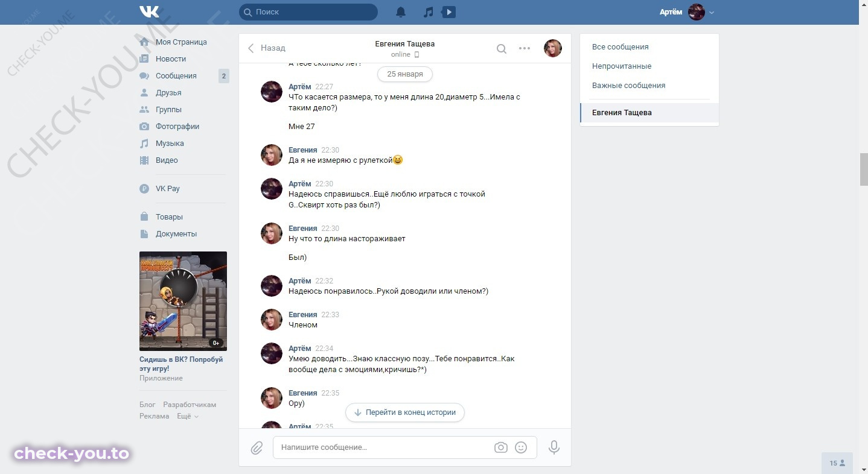Open Документы in the sidebar
868x474 pixels.
point(176,234)
